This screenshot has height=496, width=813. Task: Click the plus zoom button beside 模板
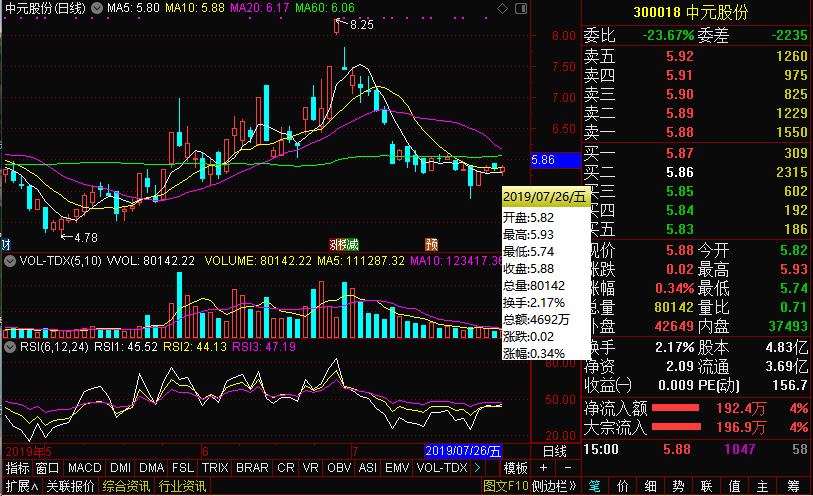(543, 468)
